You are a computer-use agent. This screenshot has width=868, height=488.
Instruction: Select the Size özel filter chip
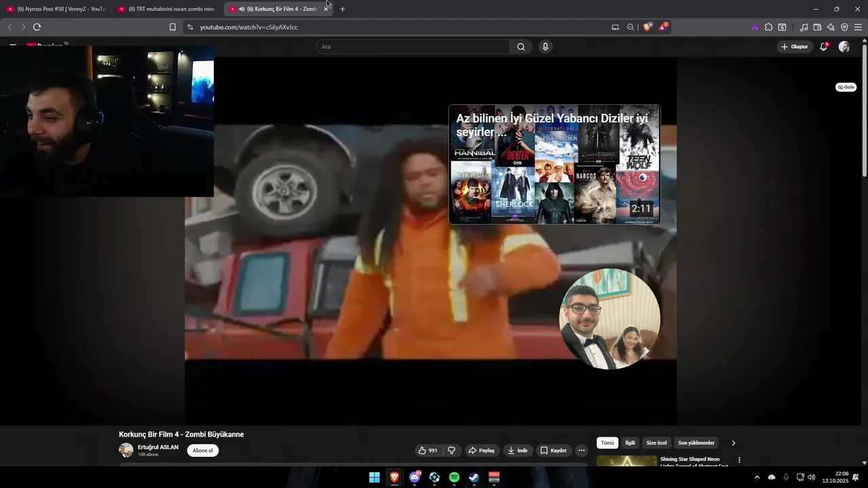[656, 443]
